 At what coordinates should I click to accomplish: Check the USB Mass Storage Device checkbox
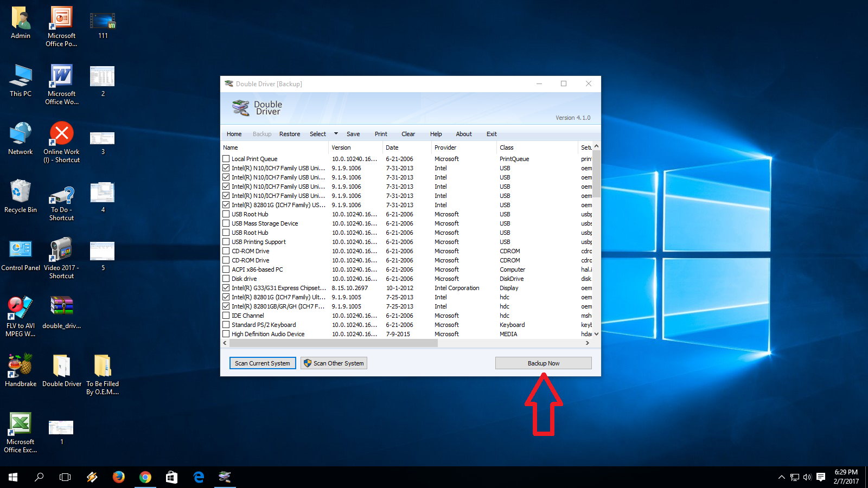(x=226, y=223)
